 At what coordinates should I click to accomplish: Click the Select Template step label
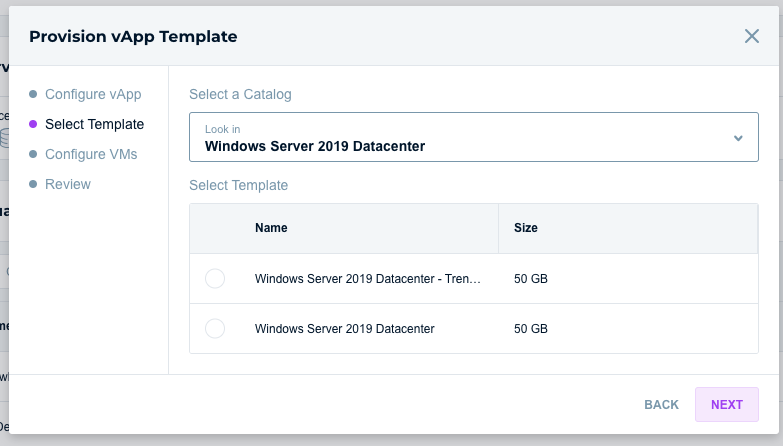94,125
